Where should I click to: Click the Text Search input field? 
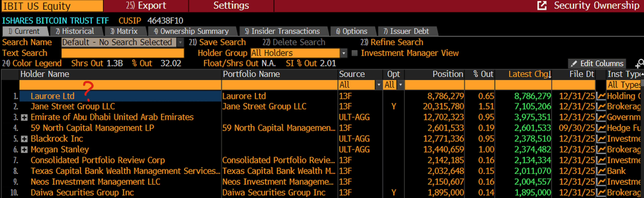coord(122,53)
